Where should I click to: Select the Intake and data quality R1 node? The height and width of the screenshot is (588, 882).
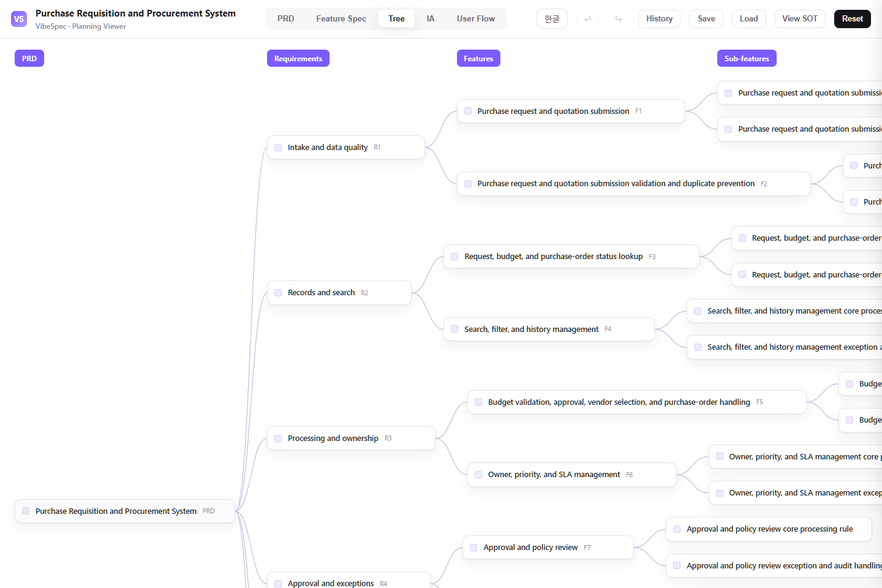point(346,148)
